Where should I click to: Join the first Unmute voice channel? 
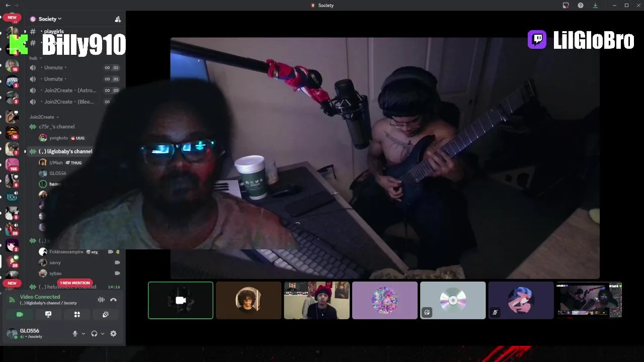[54, 67]
